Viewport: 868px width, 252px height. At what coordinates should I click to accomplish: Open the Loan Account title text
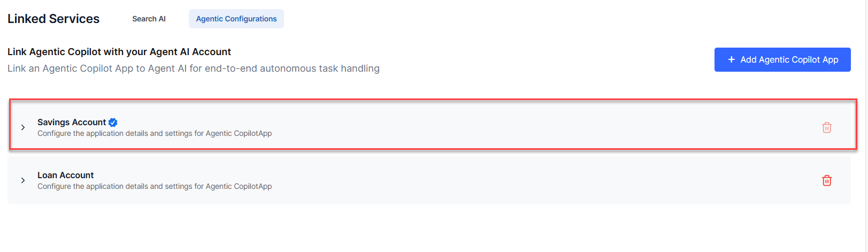coord(65,175)
